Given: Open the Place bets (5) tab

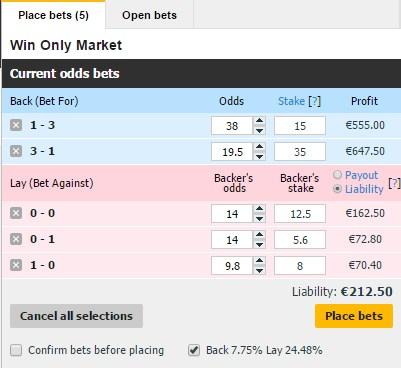Looking at the screenshot, I should pyautogui.click(x=53, y=15).
